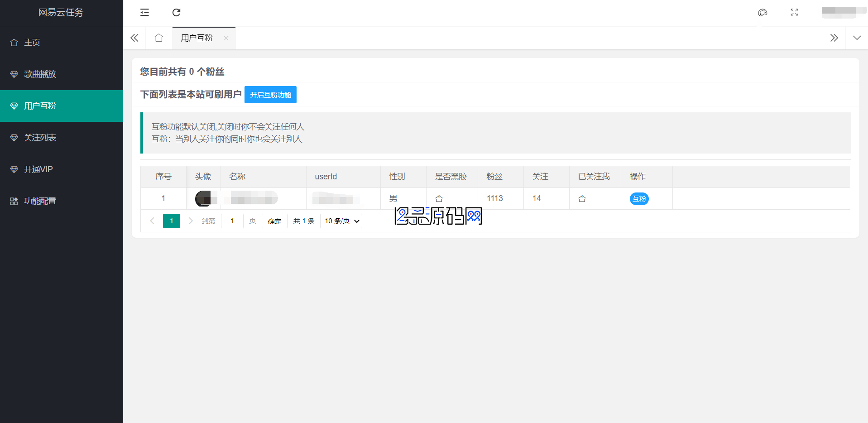Click the diamond icon beside 开通VIP
This screenshot has height=423, width=868.
tap(14, 169)
